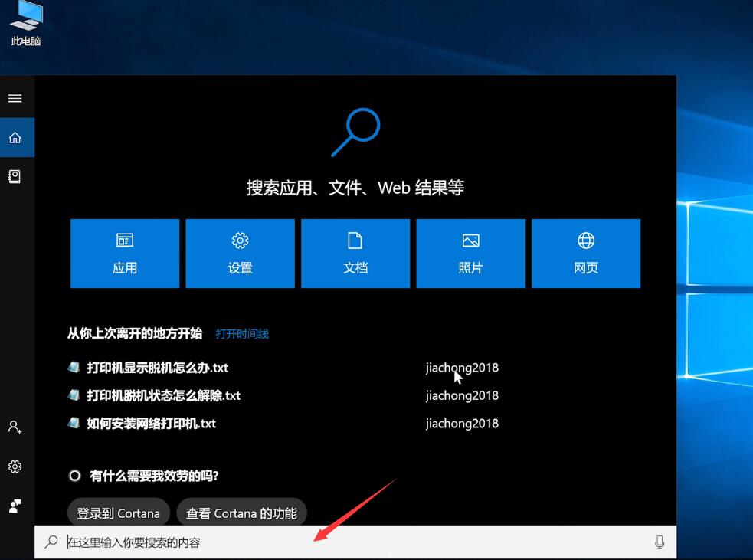Screen dimensions: 753x560
Task: Open Cortana settings gear icon
Action: 16,467
